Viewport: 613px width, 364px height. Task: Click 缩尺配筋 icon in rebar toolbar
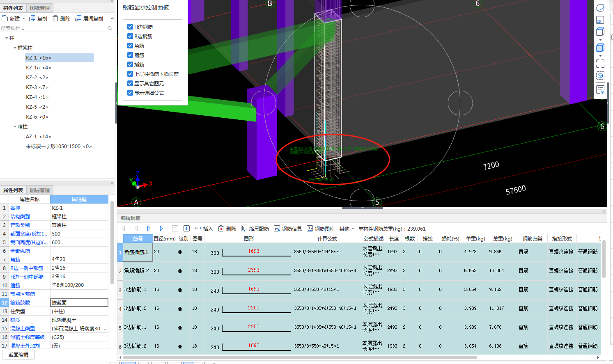coord(243,229)
